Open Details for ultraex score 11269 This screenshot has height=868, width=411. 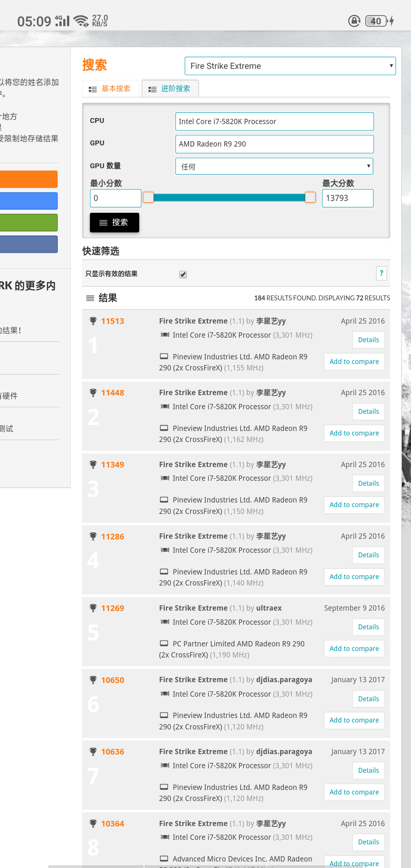tap(368, 627)
